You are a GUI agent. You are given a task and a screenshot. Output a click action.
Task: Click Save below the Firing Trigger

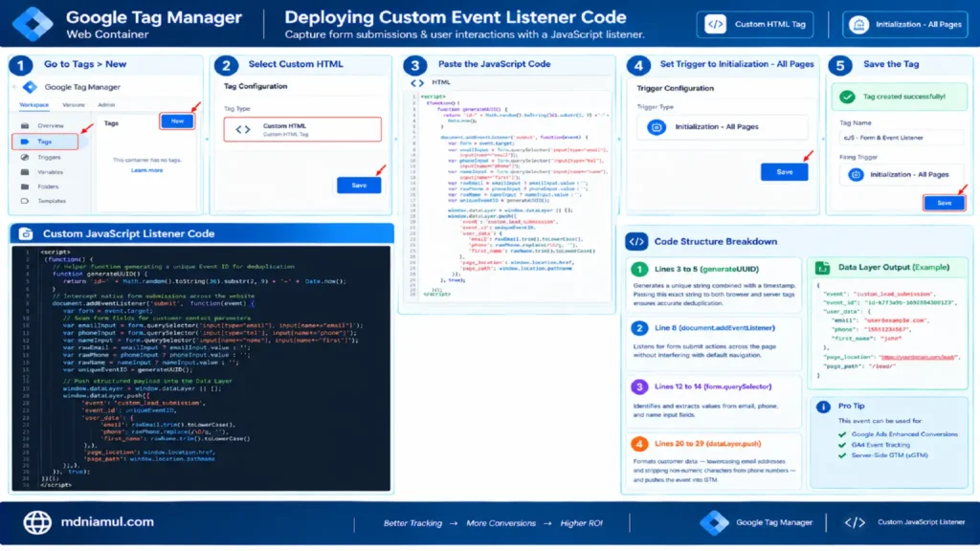coord(944,203)
